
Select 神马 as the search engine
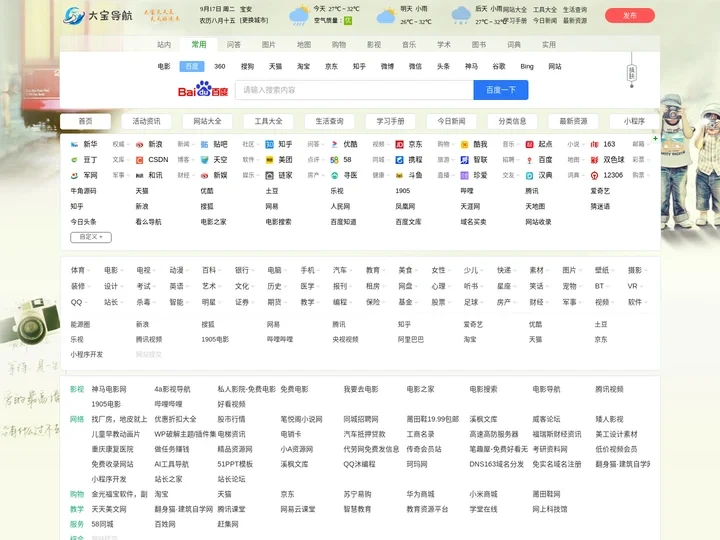tap(471, 67)
